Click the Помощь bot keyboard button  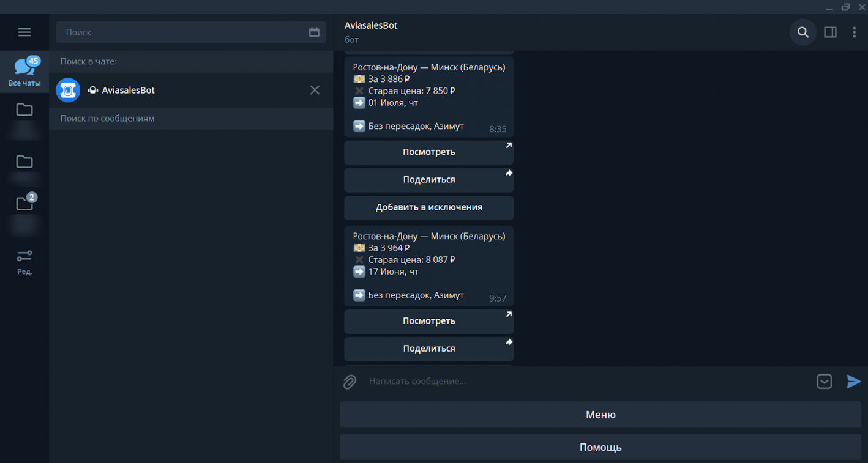600,448
